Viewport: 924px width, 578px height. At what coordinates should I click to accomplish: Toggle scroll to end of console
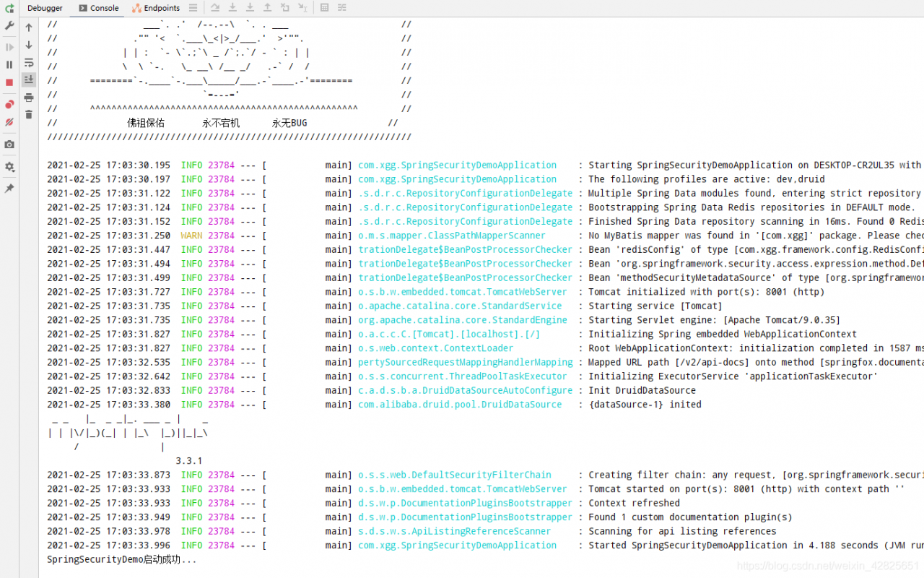[29, 79]
